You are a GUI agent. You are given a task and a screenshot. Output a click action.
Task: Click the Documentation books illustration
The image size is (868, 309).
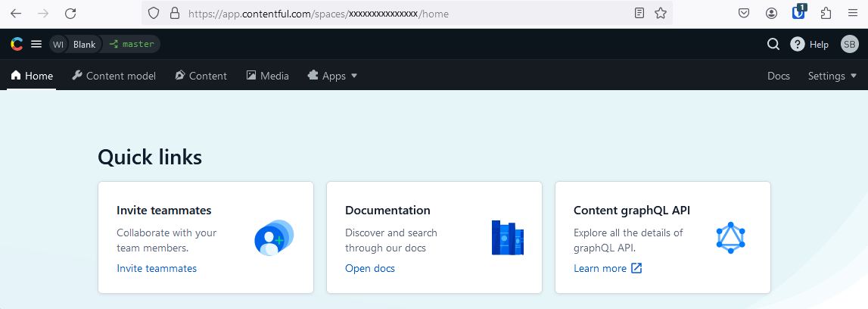[x=508, y=238]
